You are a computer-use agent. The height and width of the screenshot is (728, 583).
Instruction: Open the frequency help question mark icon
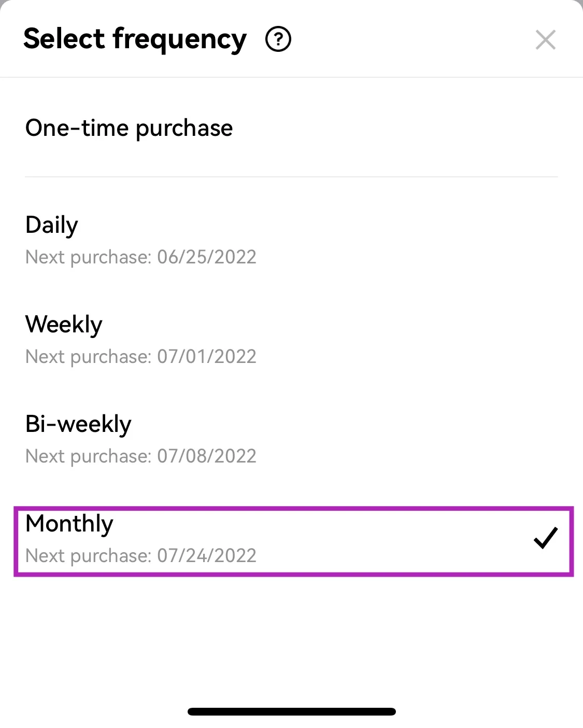pyautogui.click(x=278, y=39)
